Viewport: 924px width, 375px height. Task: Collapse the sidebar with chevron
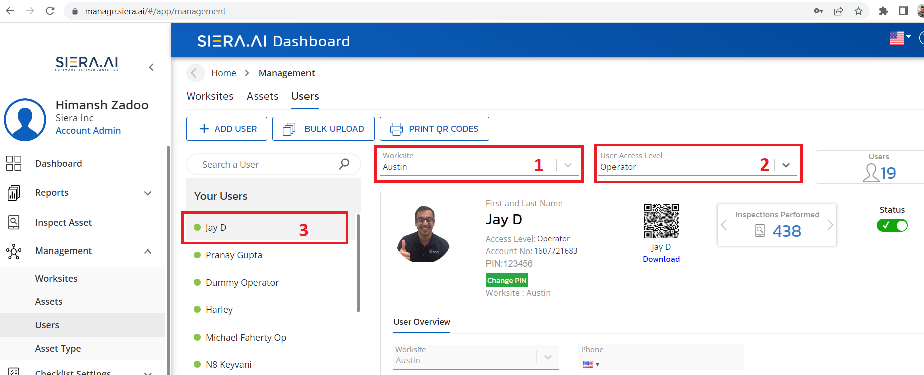point(151,67)
